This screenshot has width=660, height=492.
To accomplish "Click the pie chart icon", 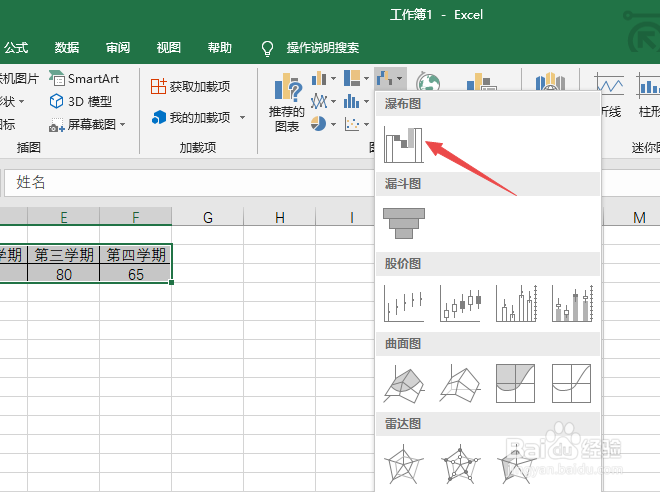I will point(319,124).
